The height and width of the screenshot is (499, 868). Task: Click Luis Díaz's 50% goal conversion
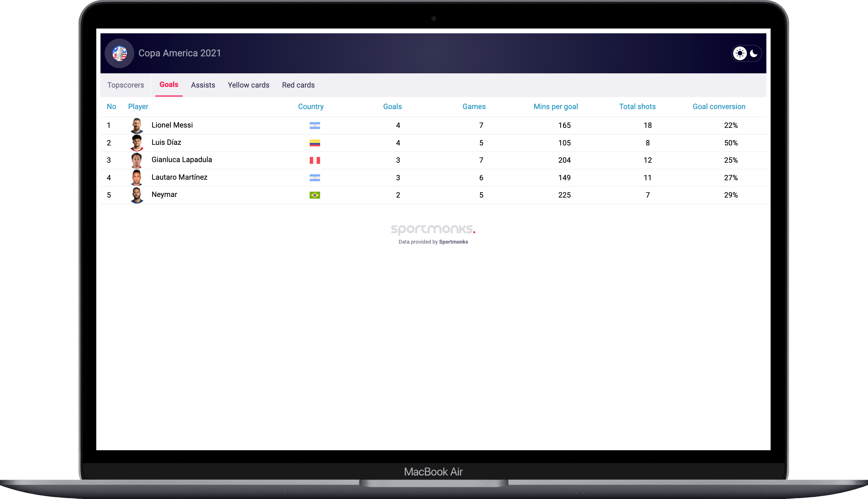coord(731,143)
